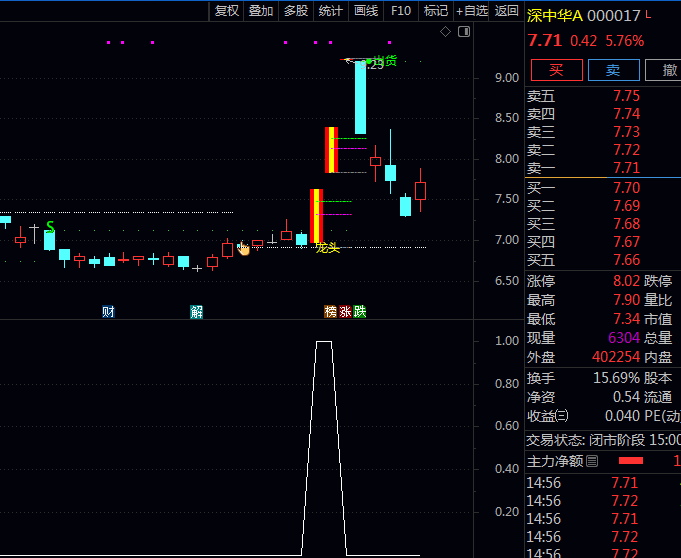Click the 复权 toolbar item
This screenshot has height=558, width=681.
click(227, 10)
